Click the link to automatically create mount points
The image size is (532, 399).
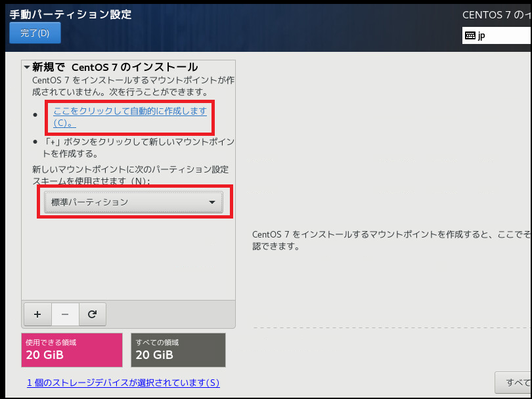click(x=130, y=117)
